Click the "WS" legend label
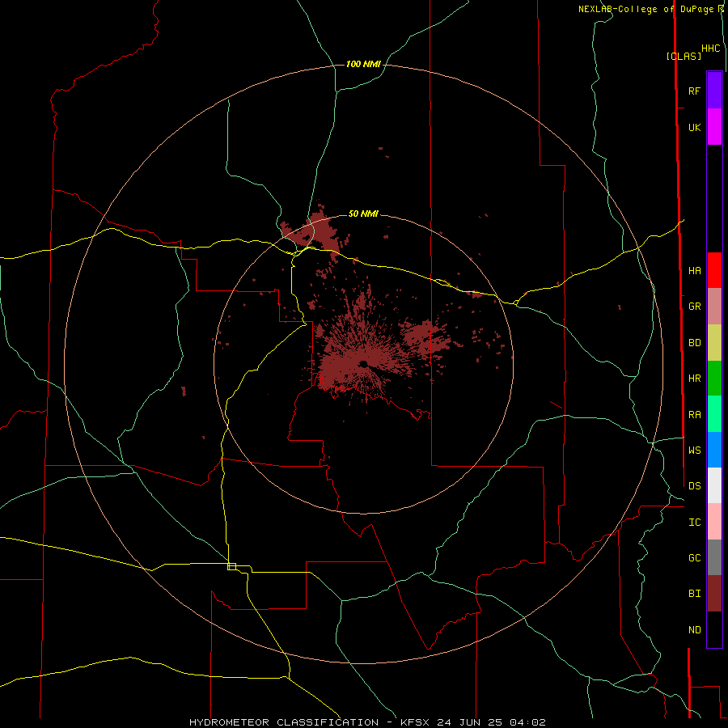This screenshot has height=728, width=728. pyautogui.click(x=694, y=451)
